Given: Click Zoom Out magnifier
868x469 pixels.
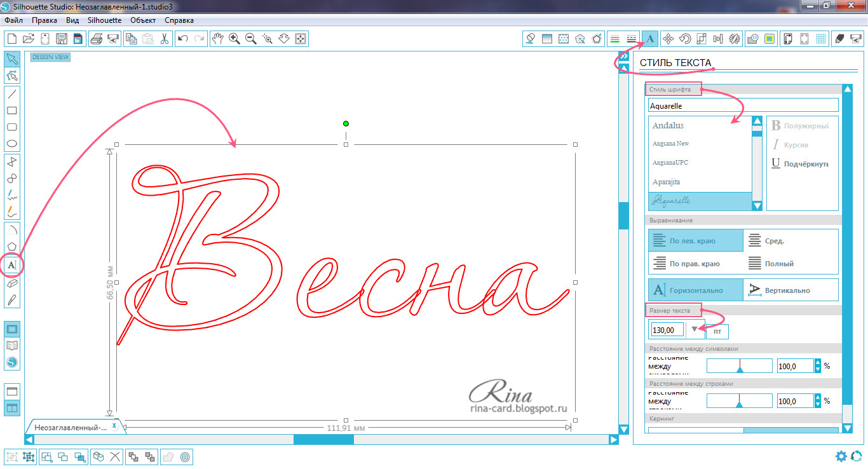Looking at the screenshot, I should pyautogui.click(x=251, y=39).
